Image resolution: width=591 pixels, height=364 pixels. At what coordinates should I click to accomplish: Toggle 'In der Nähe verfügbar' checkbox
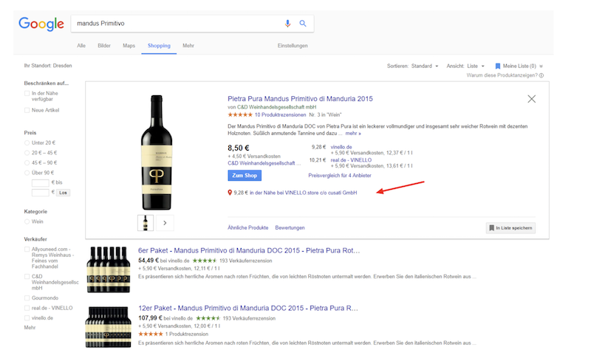(27, 94)
